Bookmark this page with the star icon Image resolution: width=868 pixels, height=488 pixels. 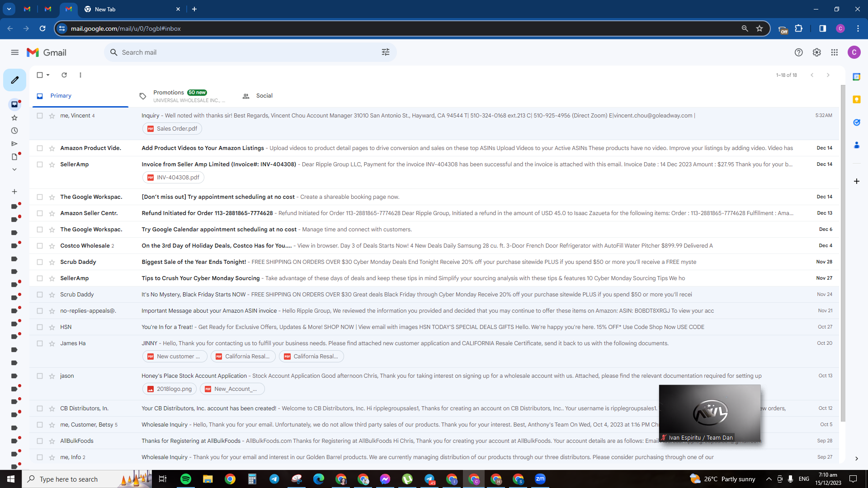coord(759,28)
